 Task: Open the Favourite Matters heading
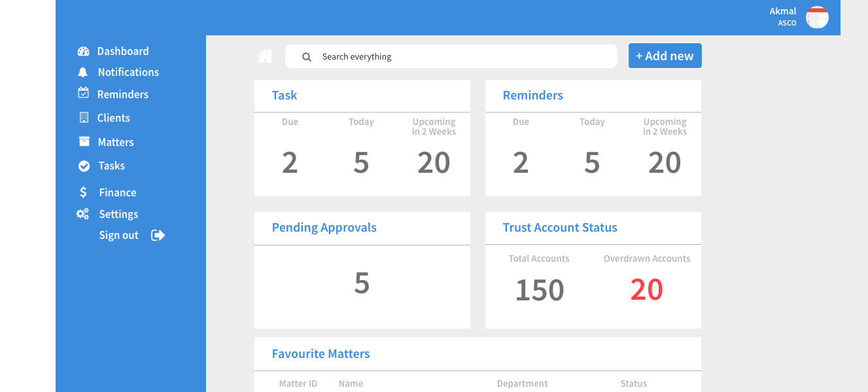pyautogui.click(x=321, y=354)
